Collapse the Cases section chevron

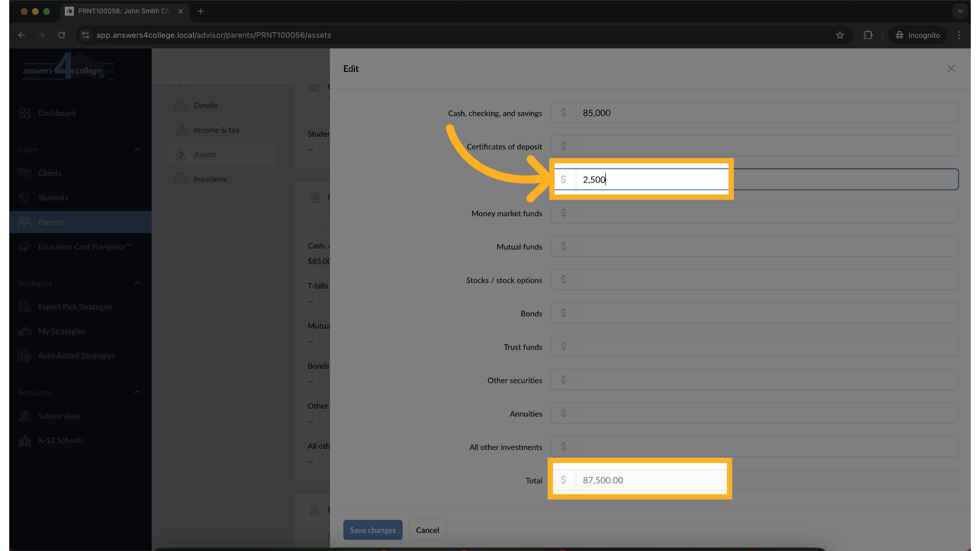click(137, 149)
